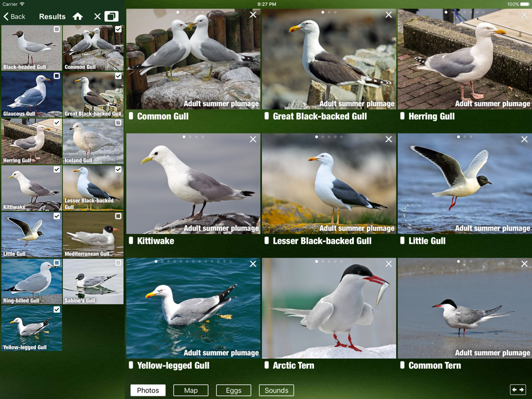Tap the Back chevron button
532x399 pixels.
14,16
